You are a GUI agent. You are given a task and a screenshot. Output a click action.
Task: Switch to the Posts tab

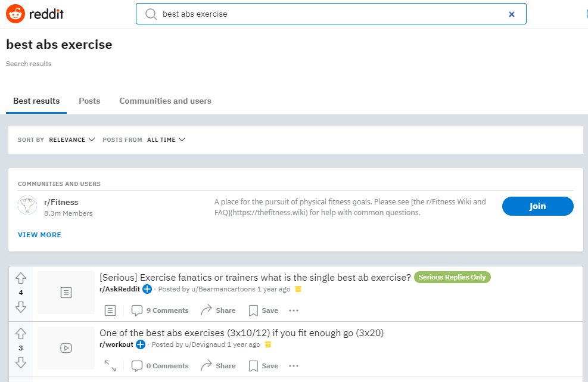click(x=89, y=101)
